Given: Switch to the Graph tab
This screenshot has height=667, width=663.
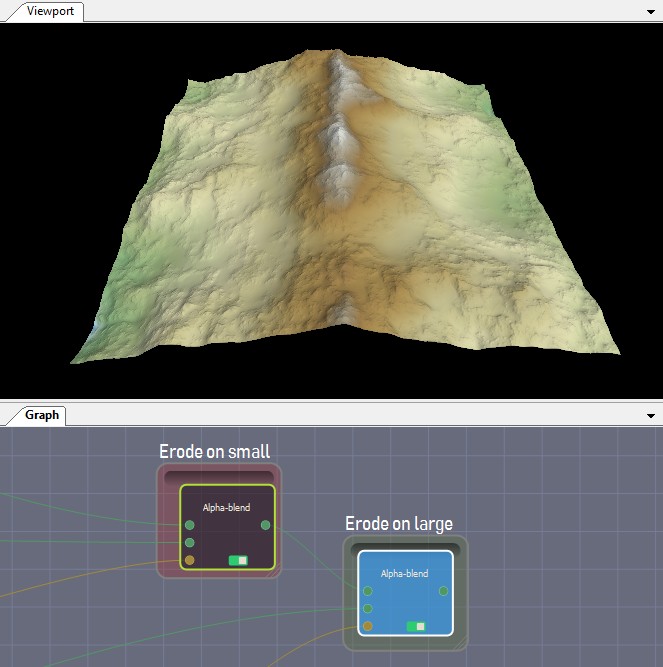Looking at the screenshot, I should click(x=42, y=415).
